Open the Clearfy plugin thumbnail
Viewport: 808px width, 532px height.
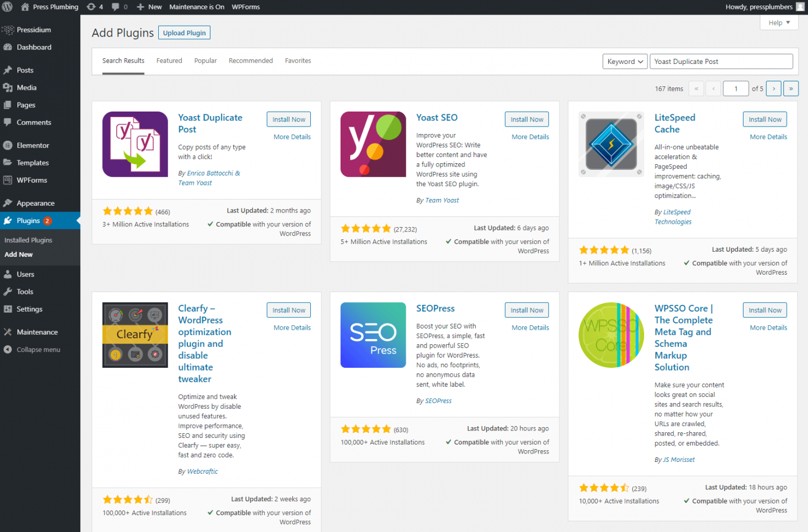[135, 335]
